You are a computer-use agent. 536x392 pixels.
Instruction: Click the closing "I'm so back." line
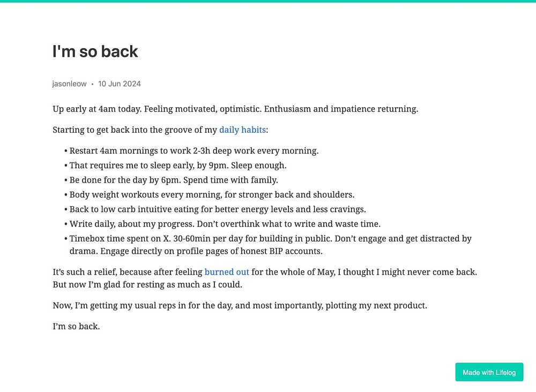tap(76, 326)
